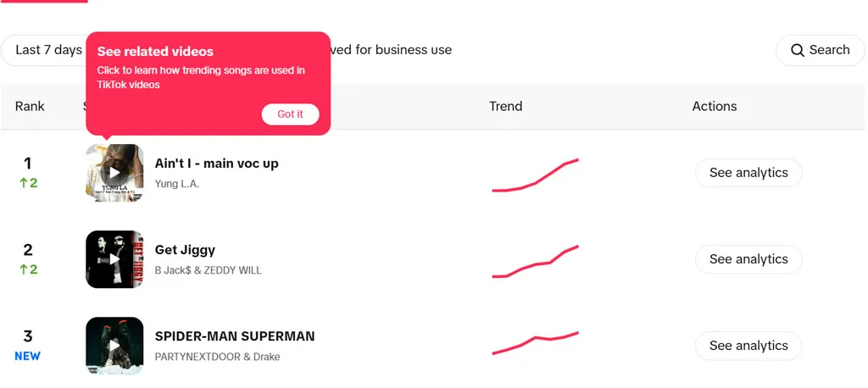Click the Rank column header
The width and height of the screenshot is (868, 388).
[x=30, y=106]
